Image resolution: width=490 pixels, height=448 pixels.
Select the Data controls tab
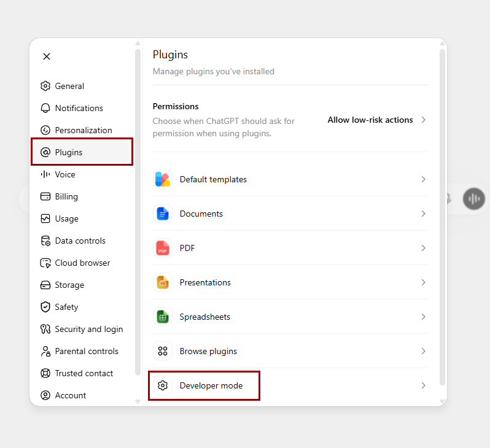pos(82,241)
